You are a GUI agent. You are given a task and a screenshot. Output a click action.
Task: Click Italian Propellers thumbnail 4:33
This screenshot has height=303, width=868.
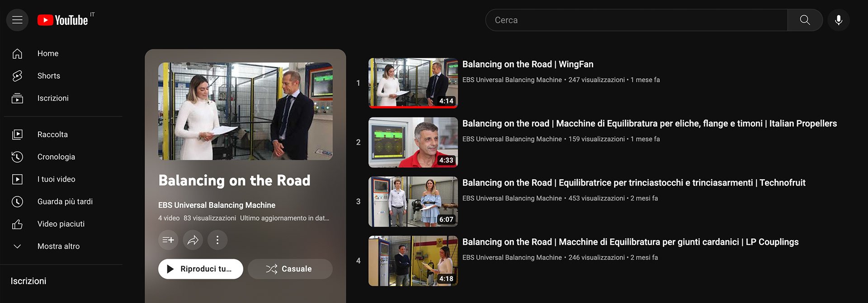pyautogui.click(x=413, y=142)
